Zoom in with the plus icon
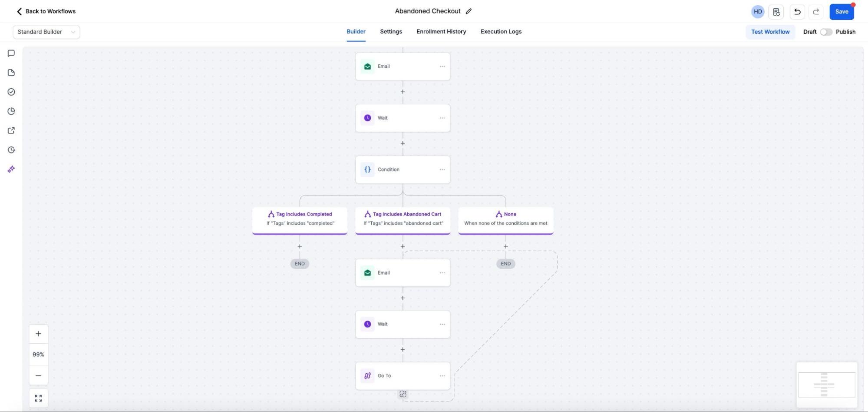Image resolution: width=868 pixels, height=412 pixels. pyautogui.click(x=38, y=334)
